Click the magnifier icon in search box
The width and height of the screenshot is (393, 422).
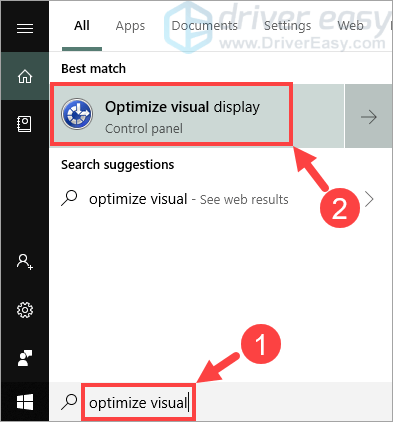69,402
